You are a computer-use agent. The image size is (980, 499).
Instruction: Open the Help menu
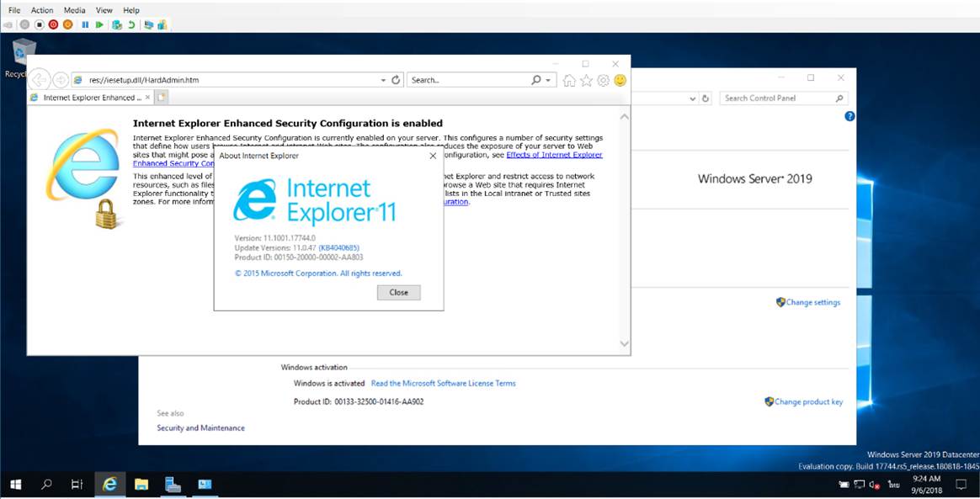pos(131,10)
